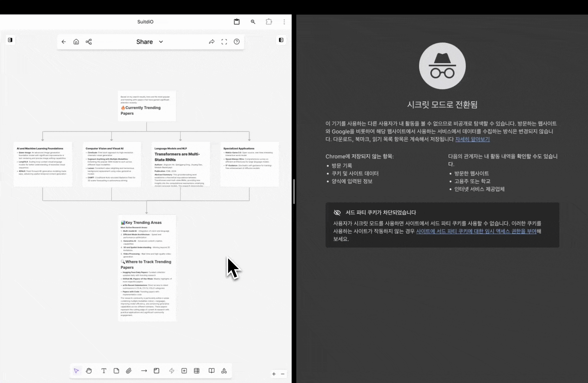Choose the sticky note tool

click(x=116, y=371)
